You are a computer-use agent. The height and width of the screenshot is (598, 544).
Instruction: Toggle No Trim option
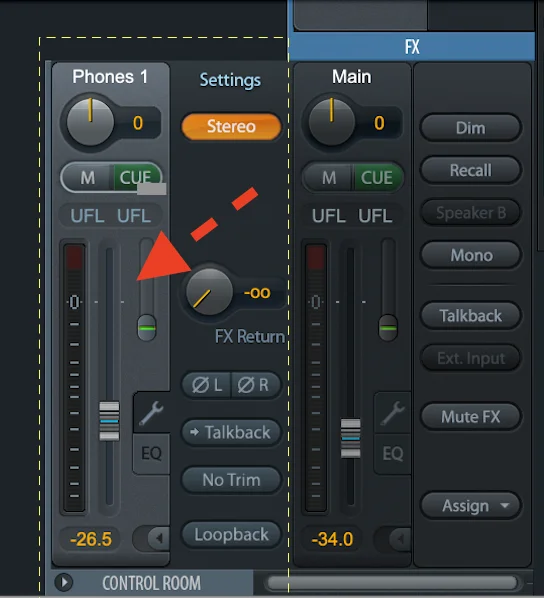click(231, 480)
